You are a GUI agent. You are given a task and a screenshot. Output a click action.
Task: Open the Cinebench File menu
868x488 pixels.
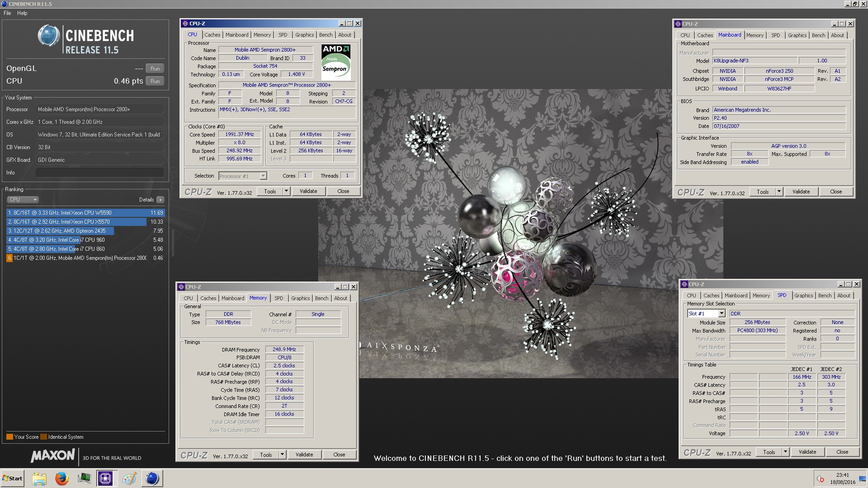pyautogui.click(x=7, y=13)
